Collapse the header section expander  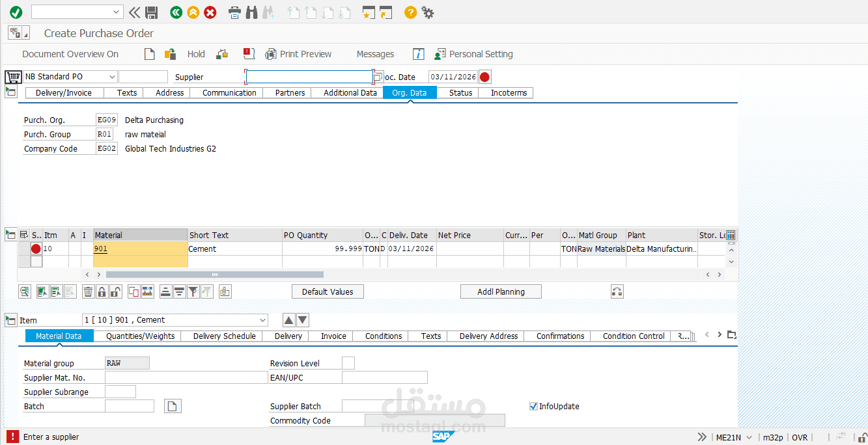[11, 92]
